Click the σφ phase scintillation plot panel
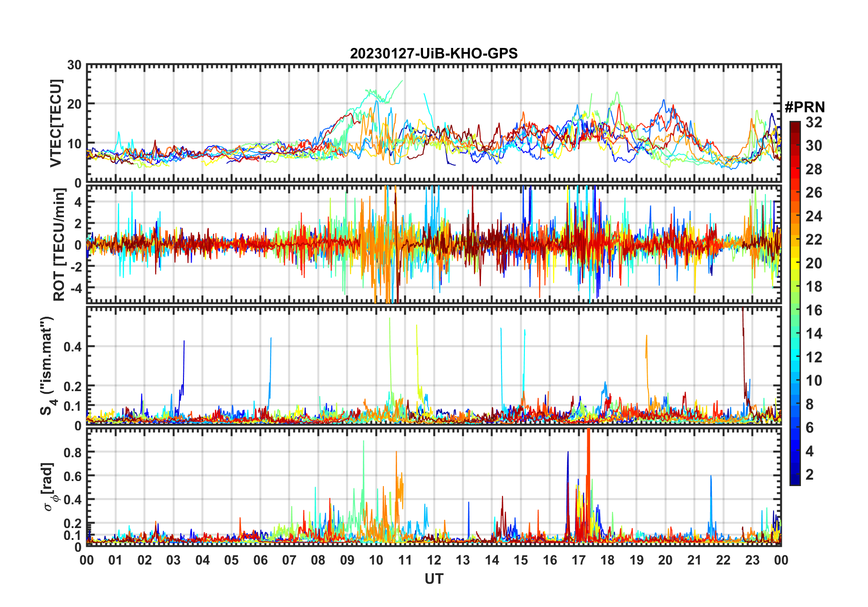This screenshot has width=868, height=607. pyautogui.click(x=434, y=487)
